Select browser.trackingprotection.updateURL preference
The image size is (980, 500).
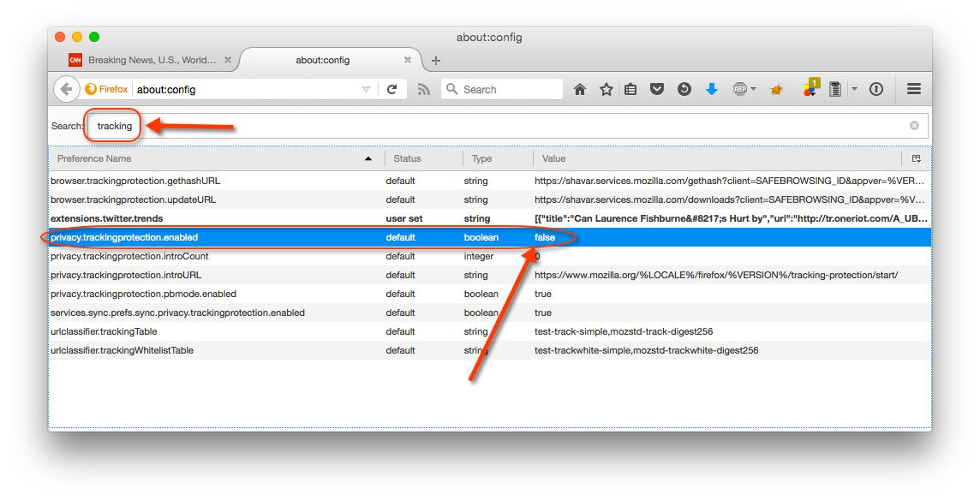(x=490, y=199)
